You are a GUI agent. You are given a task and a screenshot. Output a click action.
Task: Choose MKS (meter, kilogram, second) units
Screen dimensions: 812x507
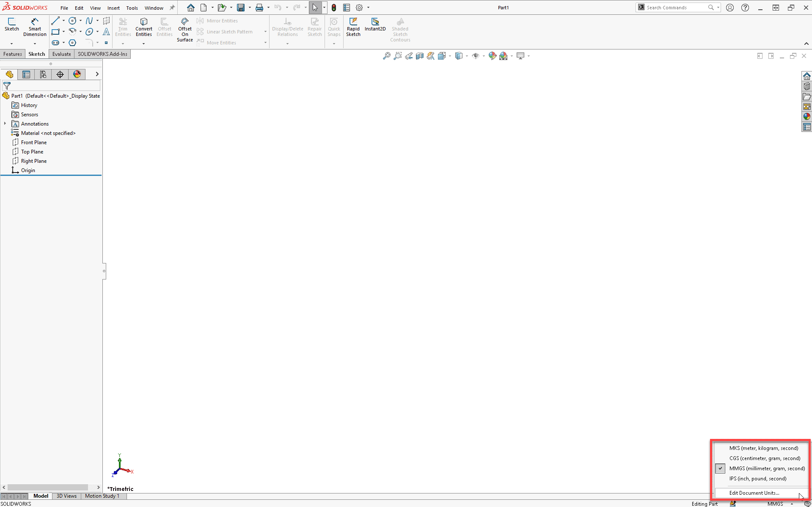pos(763,448)
